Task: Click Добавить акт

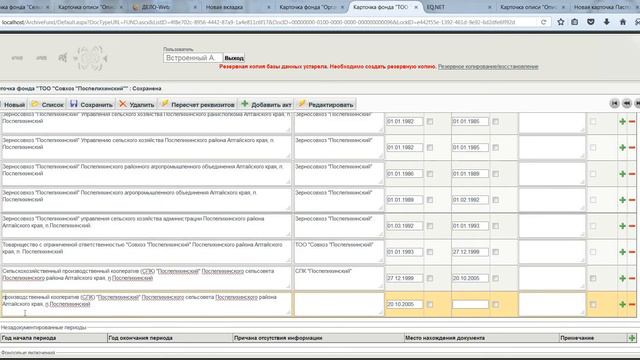Action: (266, 104)
